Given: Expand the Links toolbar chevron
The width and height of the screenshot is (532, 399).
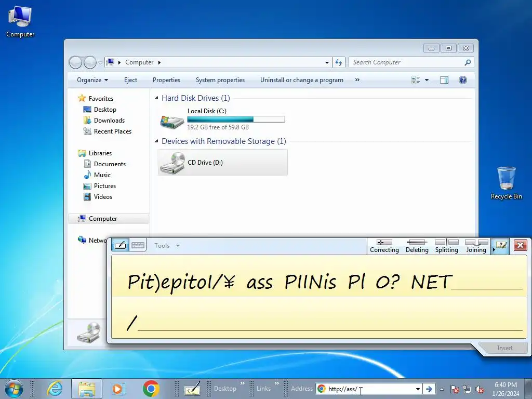Looking at the screenshot, I should tap(276, 383).
